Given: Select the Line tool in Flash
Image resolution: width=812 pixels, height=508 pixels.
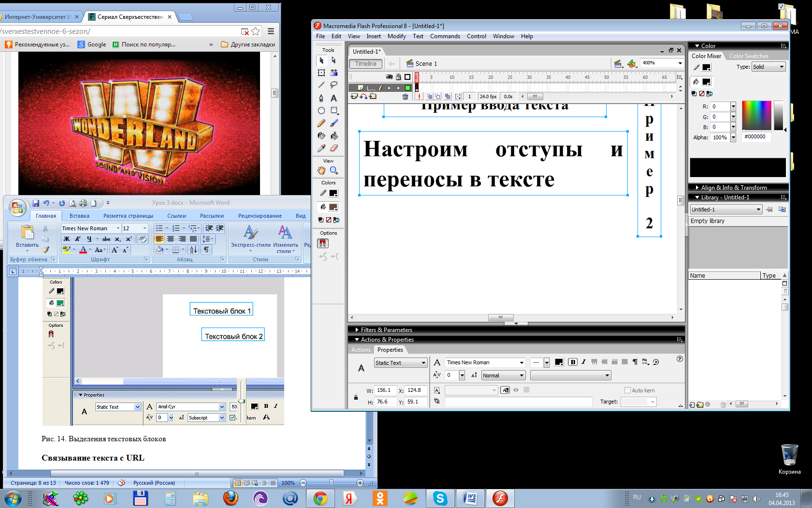Looking at the screenshot, I should (321, 85).
